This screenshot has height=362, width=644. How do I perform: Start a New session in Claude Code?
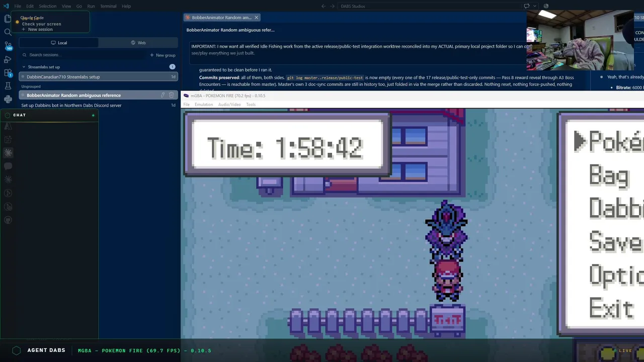pos(37,29)
